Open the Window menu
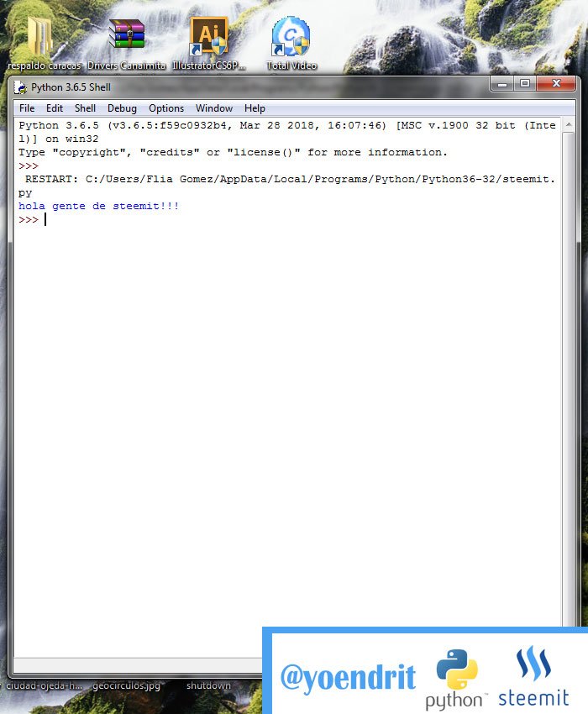Screen dimensions: 588x714 [214, 108]
